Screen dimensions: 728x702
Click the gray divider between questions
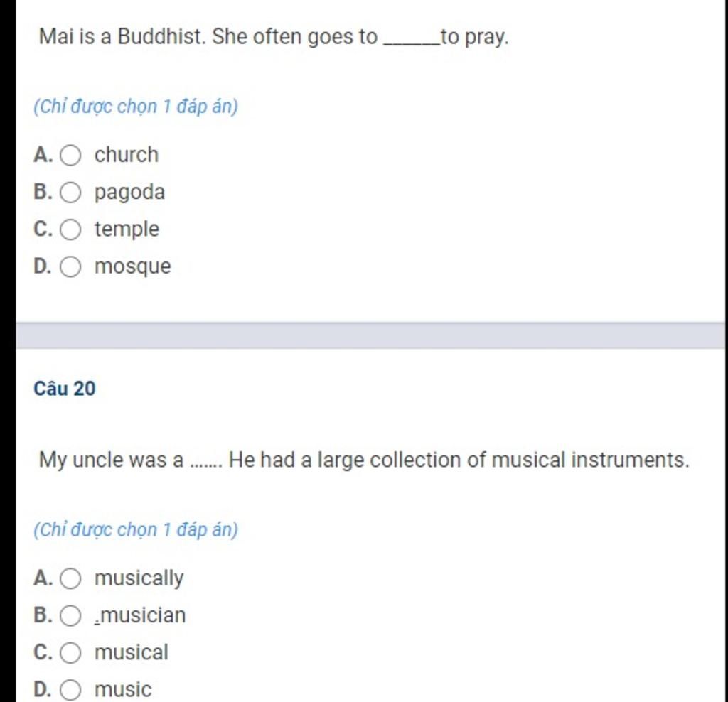(x=370, y=335)
